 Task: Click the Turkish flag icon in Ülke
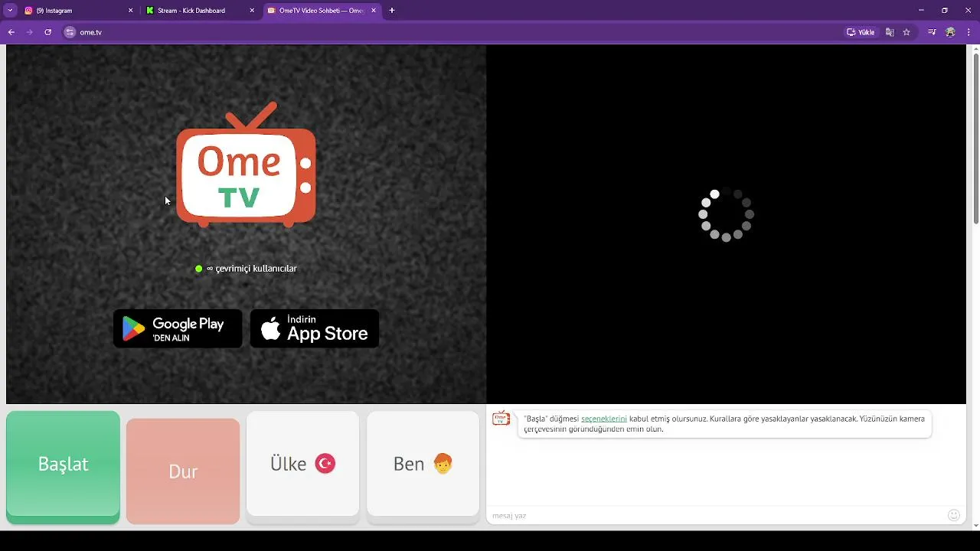click(x=325, y=464)
